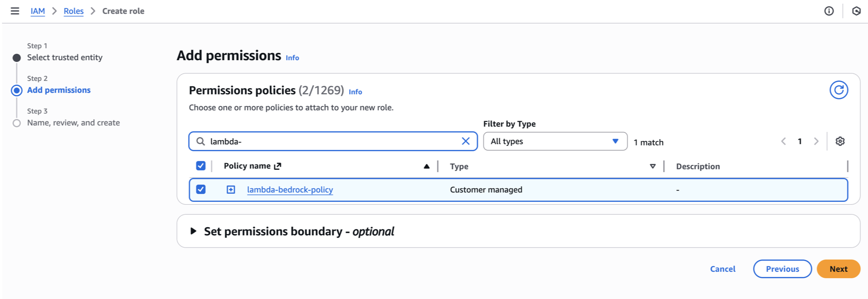Navigate to Roles breadcrumb

pos(73,11)
